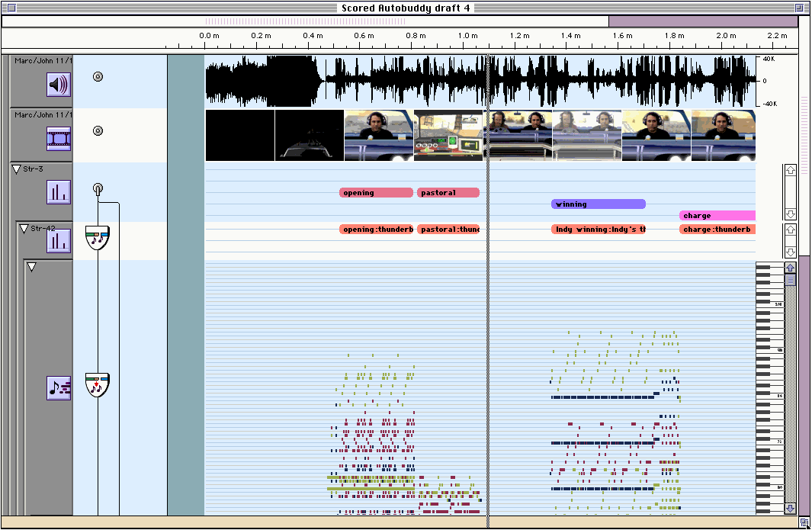Click the window collapse box in the title bar

(x=799, y=8)
